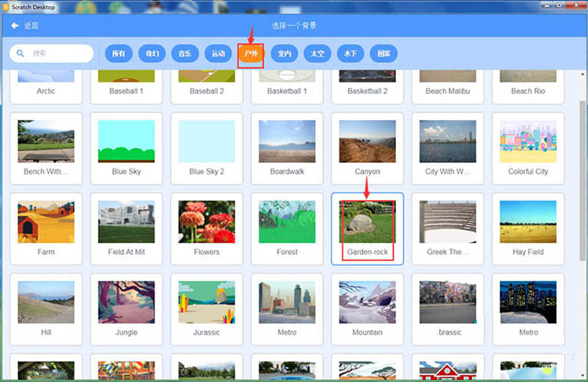Choose the Baseball 2 backdrop
This screenshot has height=382, width=588.
pos(207,87)
